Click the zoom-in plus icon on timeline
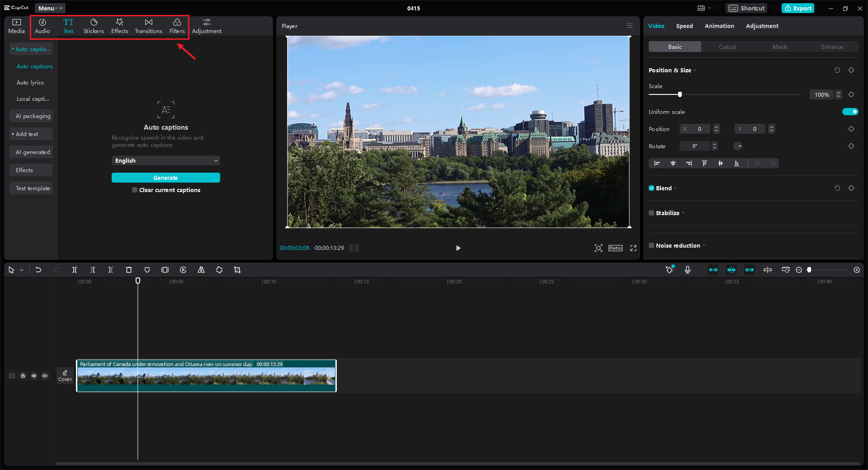 857,270
